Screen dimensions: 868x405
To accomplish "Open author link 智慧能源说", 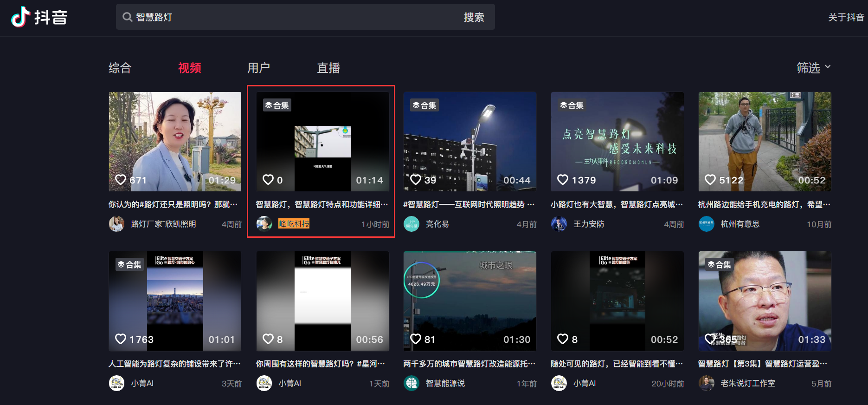I will click(445, 383).
